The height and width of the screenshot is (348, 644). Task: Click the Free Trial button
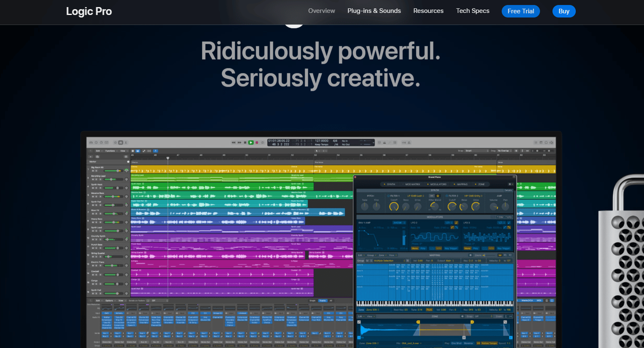(521, 11)
